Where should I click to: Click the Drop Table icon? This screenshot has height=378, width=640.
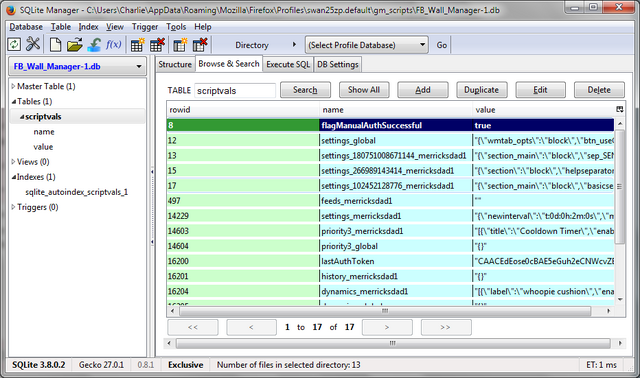coord(157,44)
